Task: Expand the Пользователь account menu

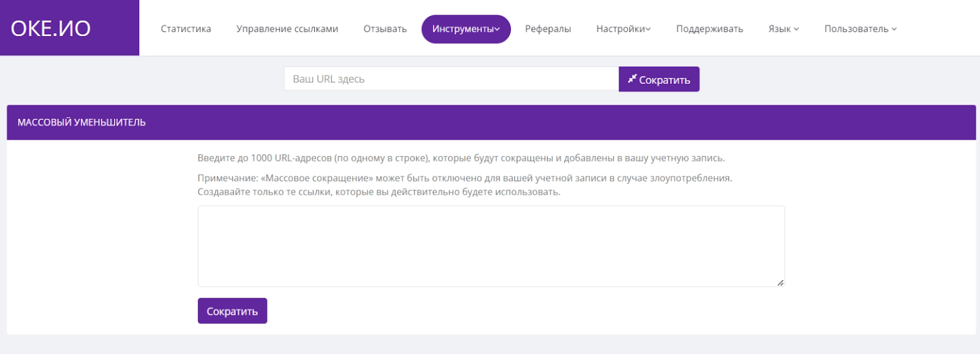Action: pyautogui.click(x=860, y=29)
